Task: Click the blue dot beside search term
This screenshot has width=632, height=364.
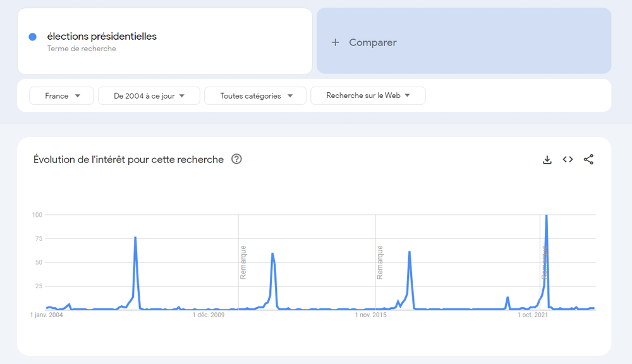Action: pyautogui.click(x=33, y=37)
